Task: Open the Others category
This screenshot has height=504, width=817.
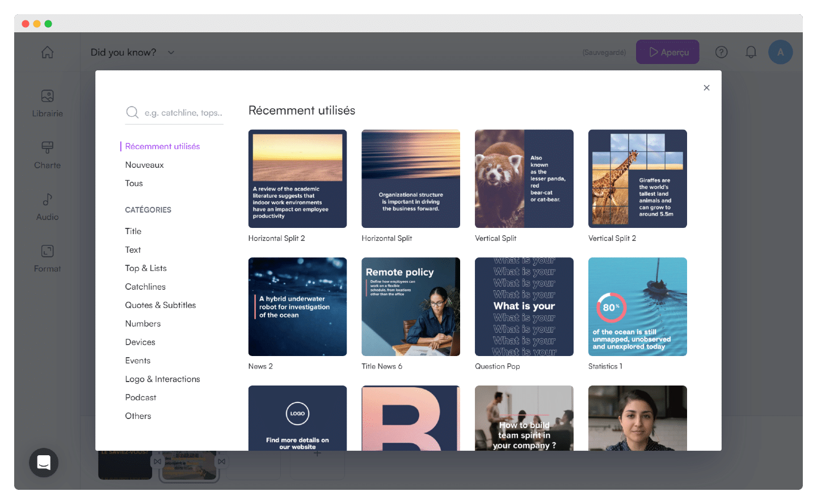Action: point(138,416)
